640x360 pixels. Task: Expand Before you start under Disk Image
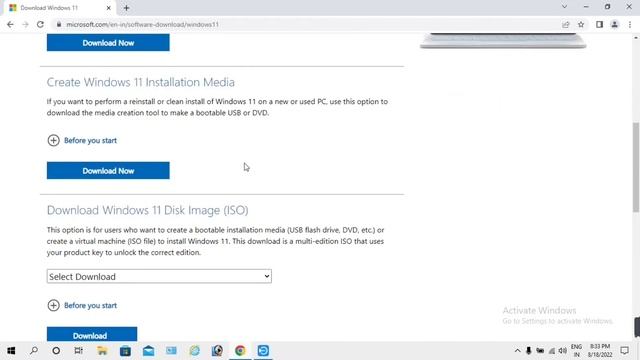click(82, 305)
